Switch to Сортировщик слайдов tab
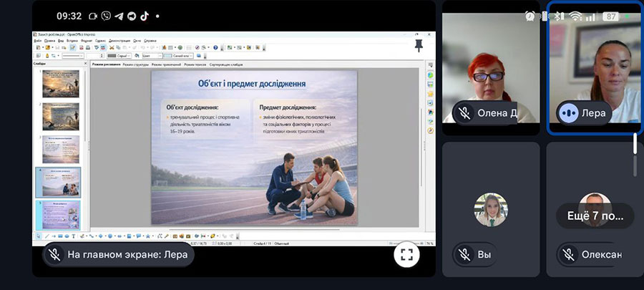This screenshot has width=644, height=290. pyautogui.click(x=228, y=64)
